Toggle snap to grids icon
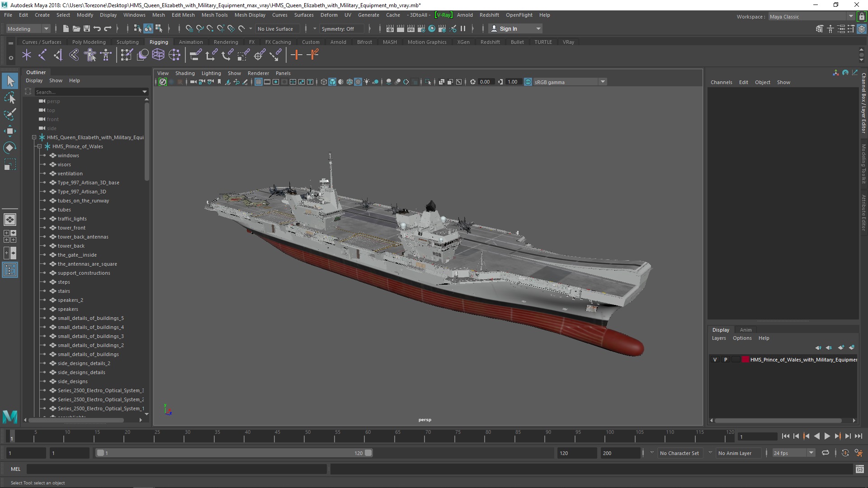Screen dimensions: 868x488 click(x=189, y=28)
